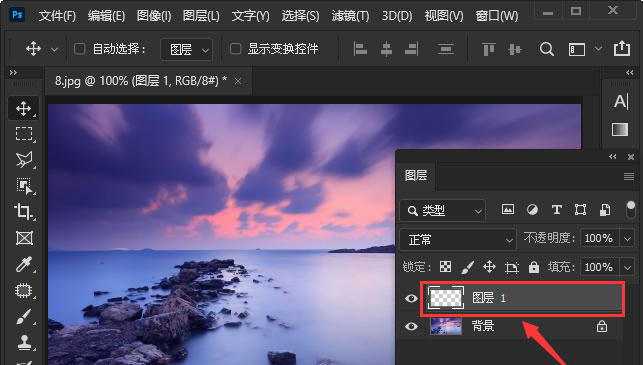The height and width of the screenshot is (365, 643).
Task: Hide 背景 layer using eye icon
Action: [411, 326]
